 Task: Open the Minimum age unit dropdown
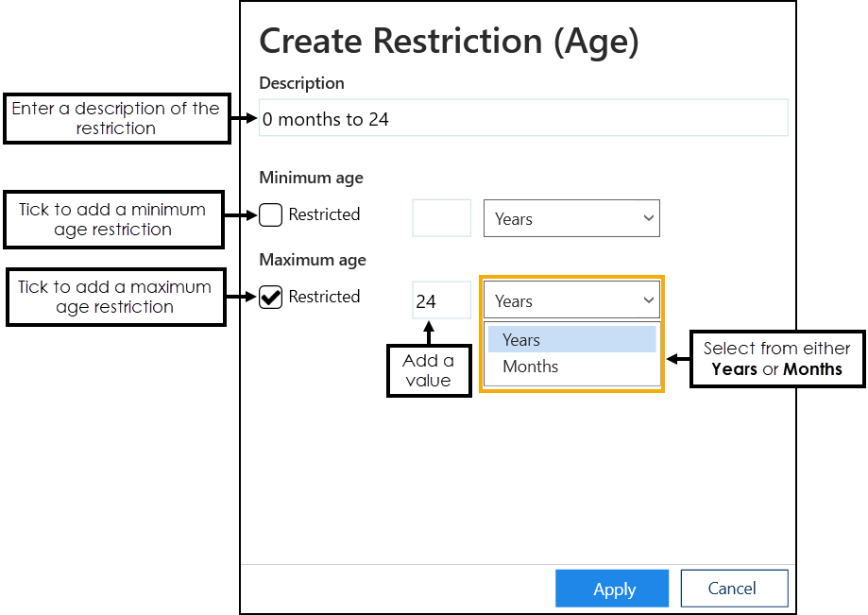pos(571,218)
